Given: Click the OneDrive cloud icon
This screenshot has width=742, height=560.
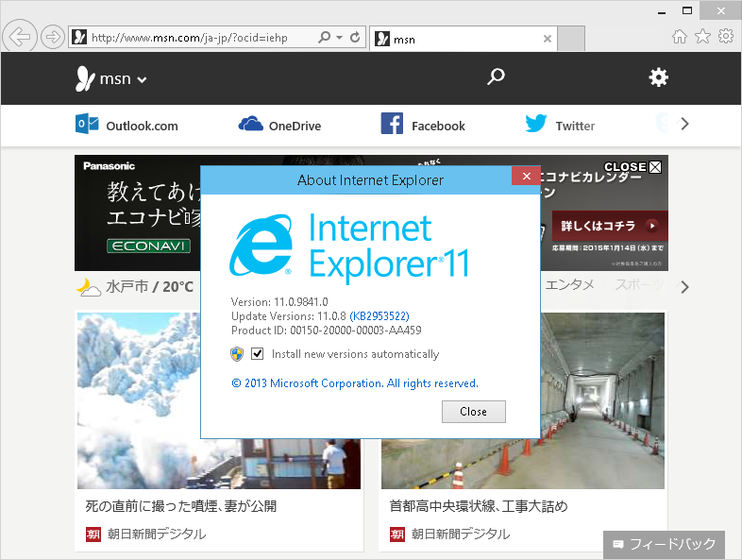Looking at the screenshot, I should tap(250, 124).
